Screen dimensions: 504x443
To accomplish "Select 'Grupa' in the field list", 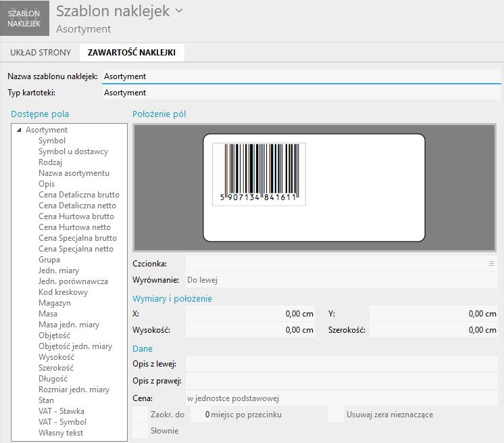I will [49, 260].
